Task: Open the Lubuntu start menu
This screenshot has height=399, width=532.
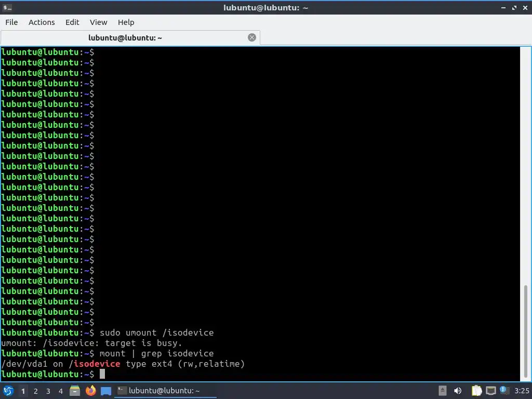Action: tap(8, 391)
